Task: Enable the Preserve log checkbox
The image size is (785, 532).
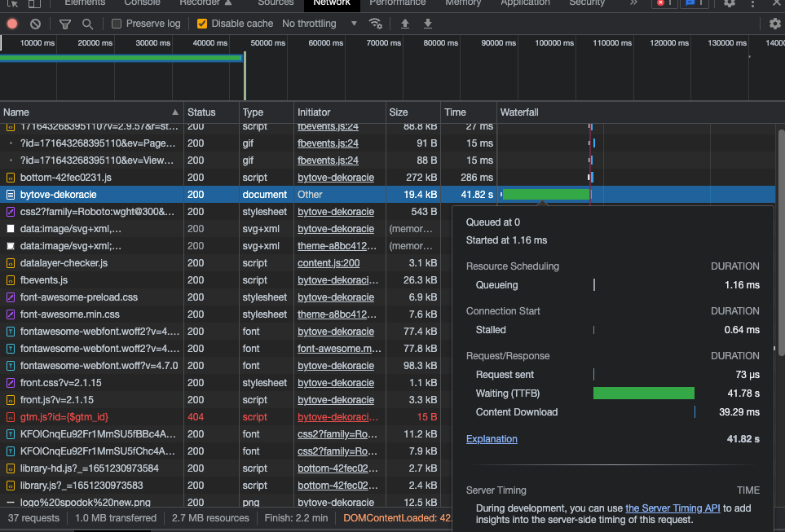Action: coord(117,24)
